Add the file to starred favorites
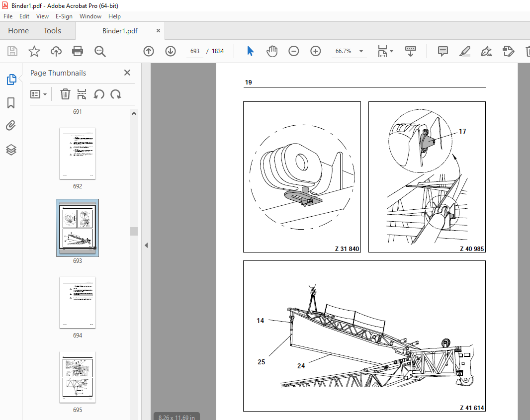The width and height of the screenshot is (530, 420). click(34, 51)
